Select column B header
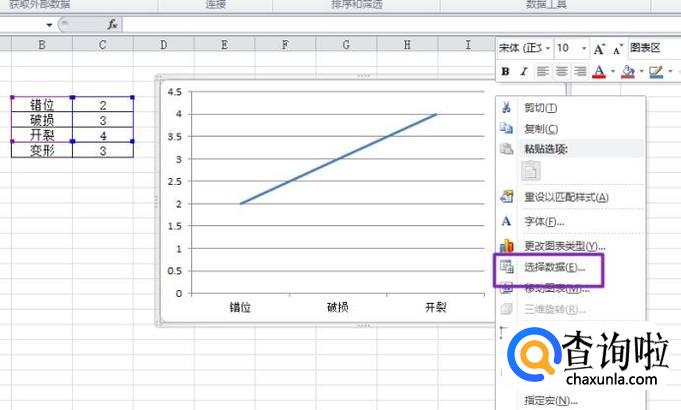Screen dimensions: 681x410 pos(42,44)
